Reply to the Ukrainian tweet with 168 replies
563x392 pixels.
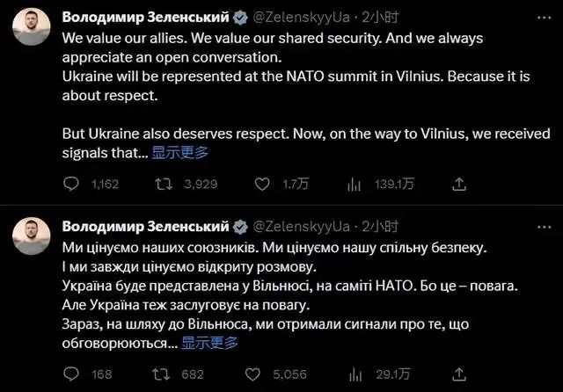(74, 374)
